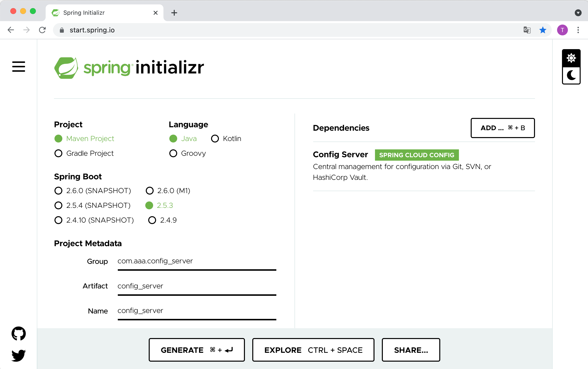This screenshot has height=369, width=588.
Task: Open the hamburger side menu
Action: pyautogui.click(x=19, y=67)
